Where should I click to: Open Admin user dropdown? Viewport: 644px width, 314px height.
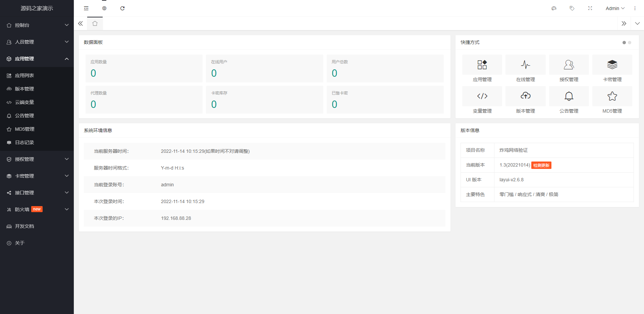tap(615, 8)
